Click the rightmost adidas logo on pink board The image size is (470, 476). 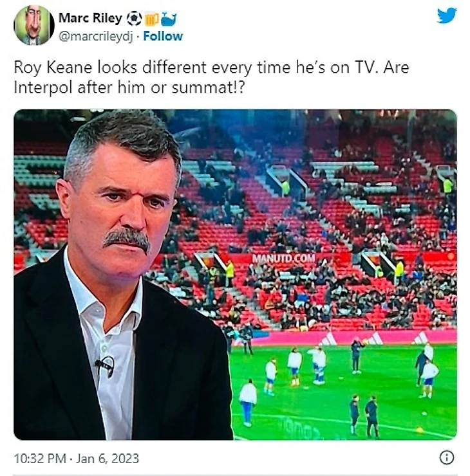coord(420,337)
